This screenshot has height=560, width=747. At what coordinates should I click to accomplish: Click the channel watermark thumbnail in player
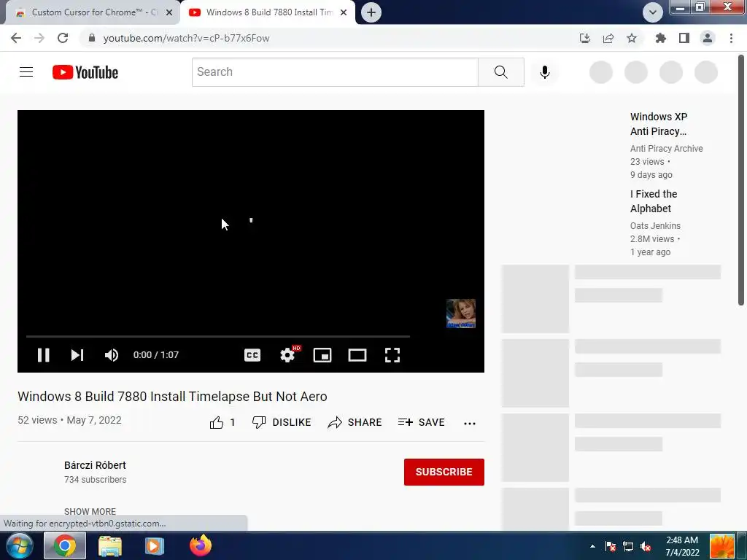(x=461, y=314)
